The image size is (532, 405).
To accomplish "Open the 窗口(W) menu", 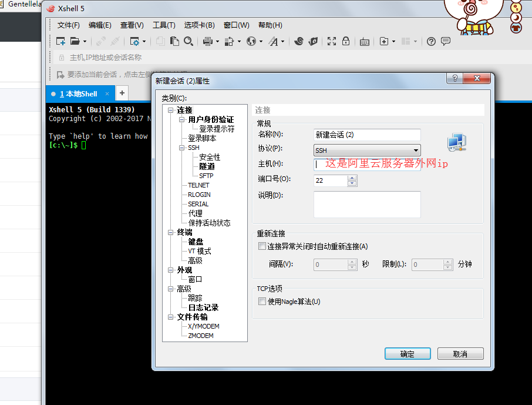I will coord(237,25).
